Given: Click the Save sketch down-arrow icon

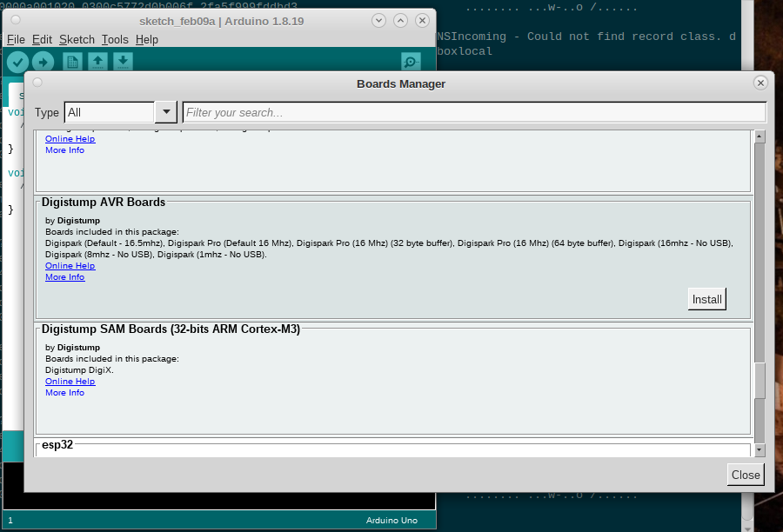Looking at the screenshot, I should point(123,63).
